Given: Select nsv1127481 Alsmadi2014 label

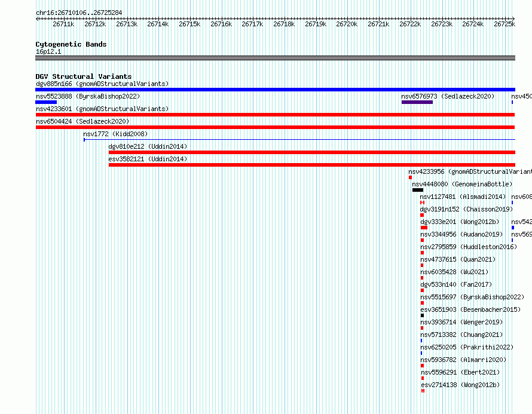Looking at the screenshot, I should [x=463, y=197].
